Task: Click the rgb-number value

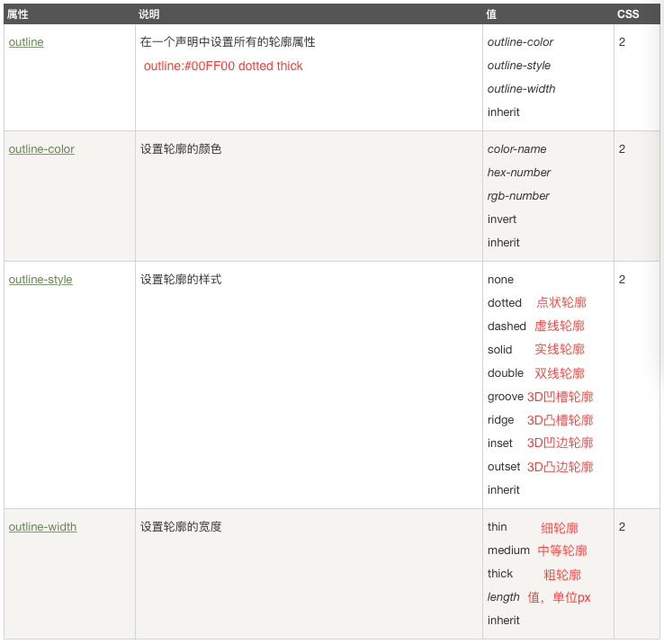Action: [518, 196]
